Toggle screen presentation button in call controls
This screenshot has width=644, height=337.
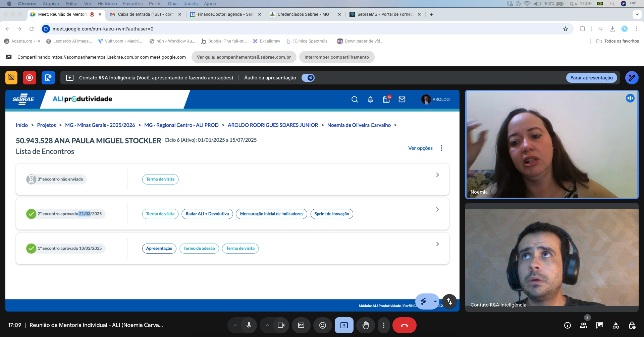pos(344,325)
